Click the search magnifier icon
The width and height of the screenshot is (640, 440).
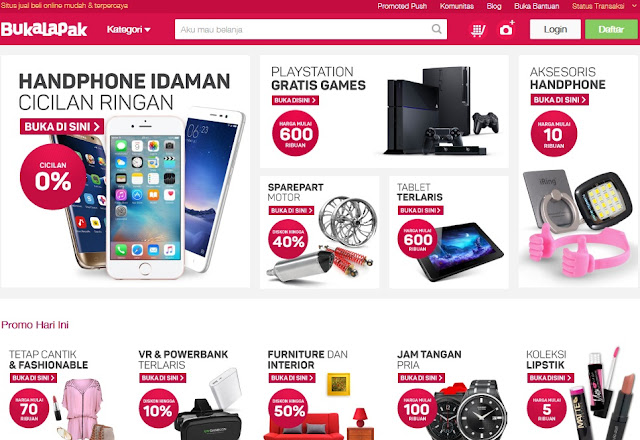pos(436,29)
